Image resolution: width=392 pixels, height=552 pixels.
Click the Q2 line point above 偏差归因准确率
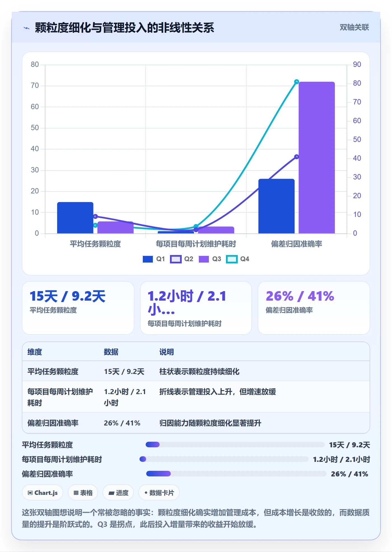(x=297, y=157)
